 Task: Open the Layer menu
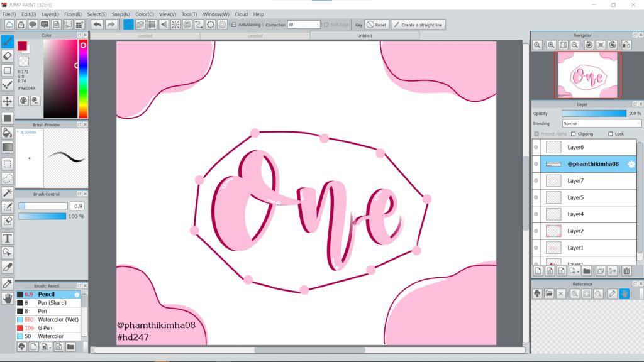[x=50, y=14]
